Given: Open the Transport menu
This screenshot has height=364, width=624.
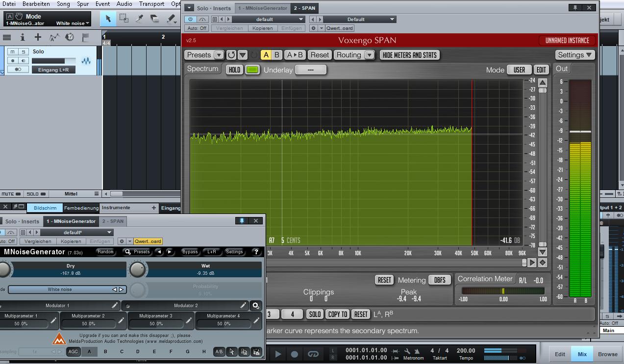Looking at the screenshot, I should pyautogui.click(x=151, y=4).
